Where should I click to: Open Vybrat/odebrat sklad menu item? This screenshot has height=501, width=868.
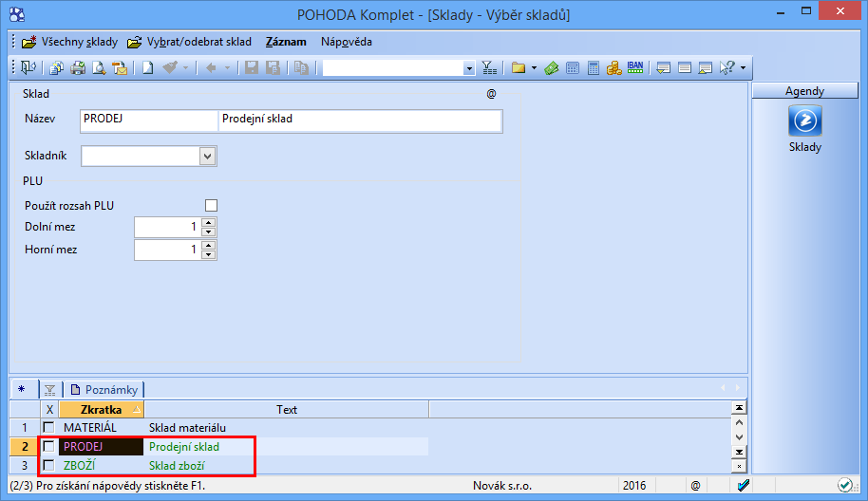189,42
